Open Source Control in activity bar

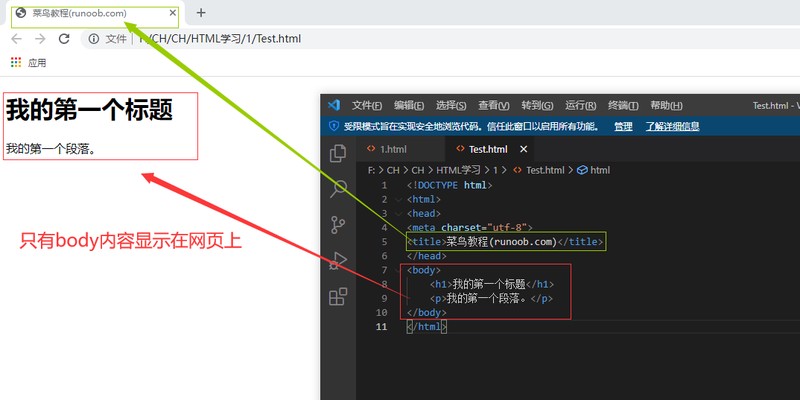pos(338,225)
